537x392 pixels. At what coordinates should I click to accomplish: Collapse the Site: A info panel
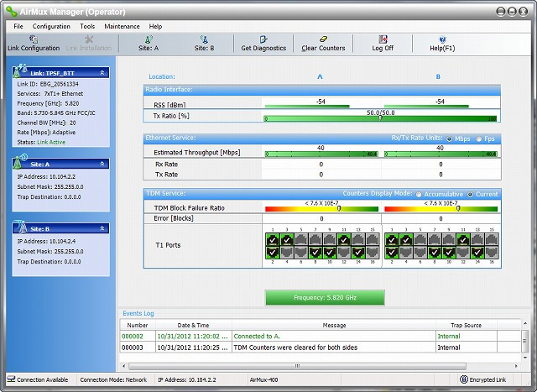[x=102, y=165]
